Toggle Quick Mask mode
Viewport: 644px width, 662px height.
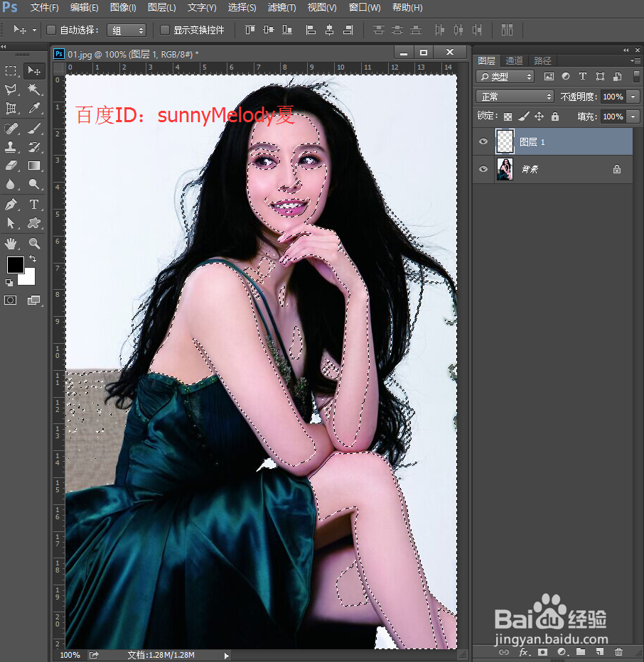[11, 300]
